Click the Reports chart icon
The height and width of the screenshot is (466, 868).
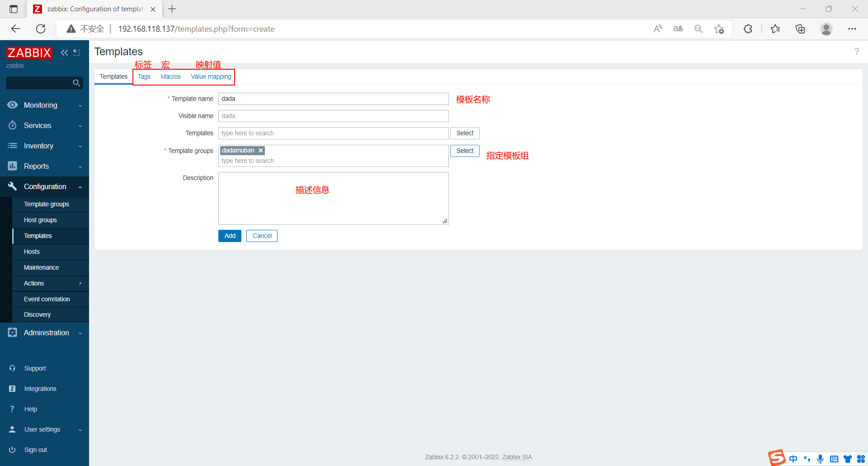[13, 166]
